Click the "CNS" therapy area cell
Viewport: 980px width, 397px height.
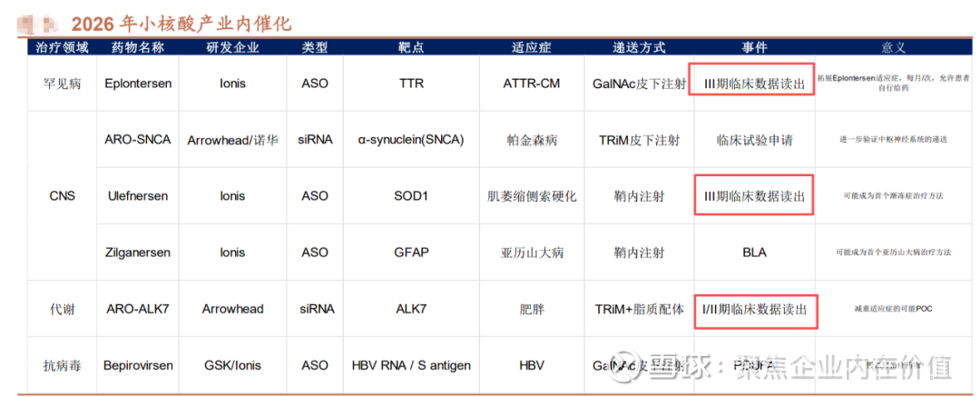tap(62, 196)
